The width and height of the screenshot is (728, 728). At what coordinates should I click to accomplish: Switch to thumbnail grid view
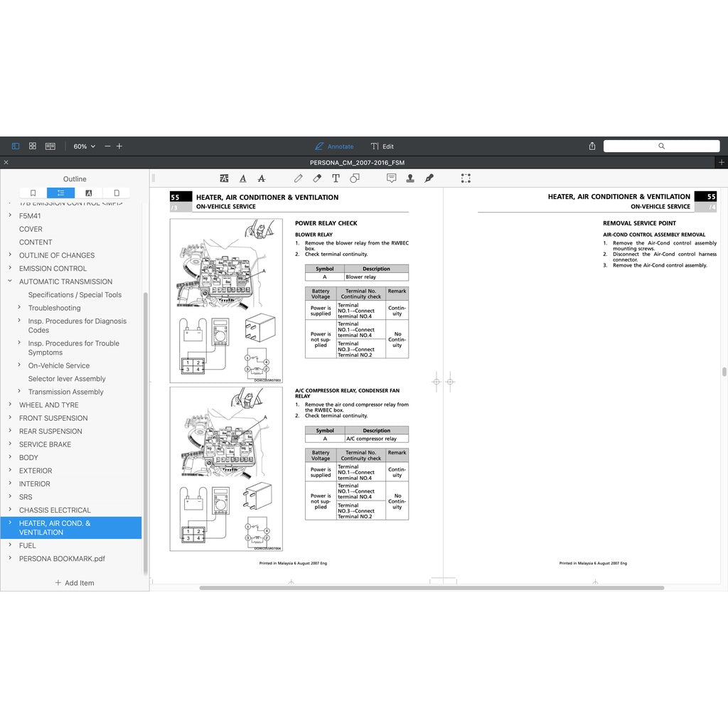point(33,146)
